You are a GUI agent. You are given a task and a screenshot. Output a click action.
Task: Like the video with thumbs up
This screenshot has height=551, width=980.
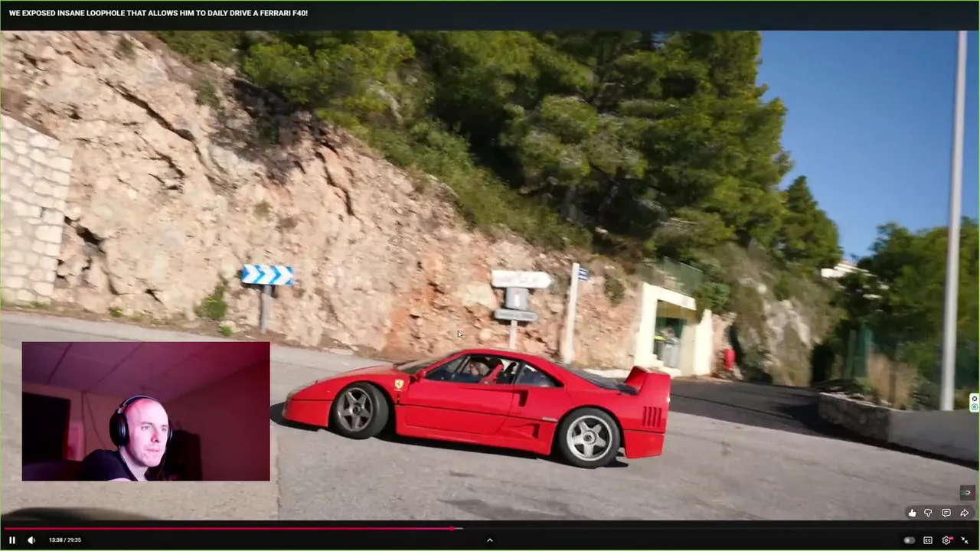[x=912, y=513]
